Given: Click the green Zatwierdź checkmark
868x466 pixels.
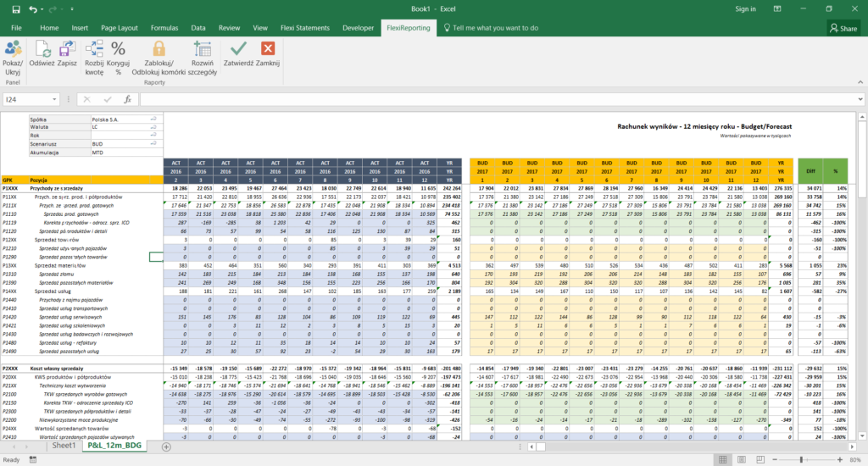Looking at the screenshot, I should point(238,49).
